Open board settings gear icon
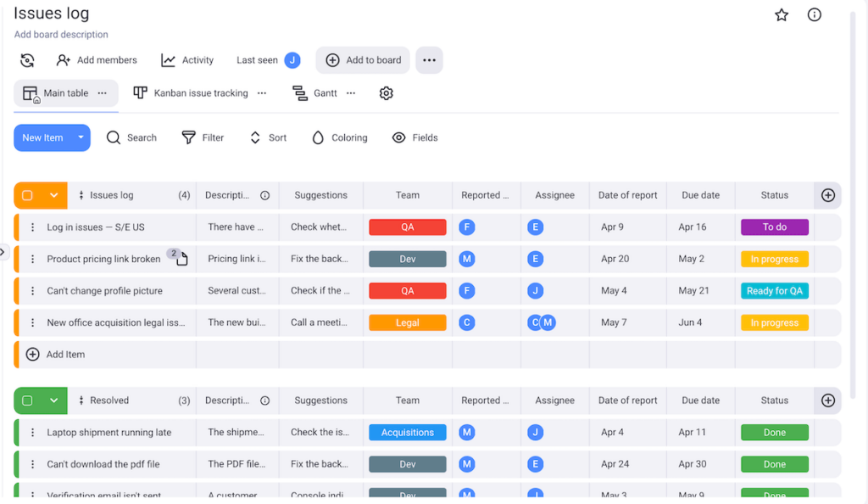This screenshot has height=504, width=868. (x=386, y=92)
